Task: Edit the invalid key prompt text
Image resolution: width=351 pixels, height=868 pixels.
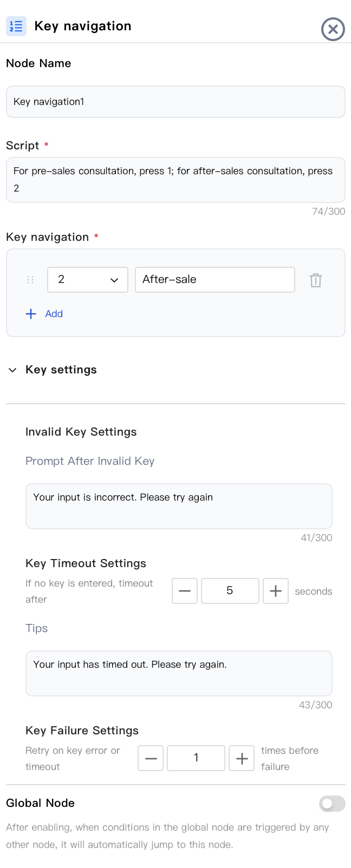Action: point(179,506)
